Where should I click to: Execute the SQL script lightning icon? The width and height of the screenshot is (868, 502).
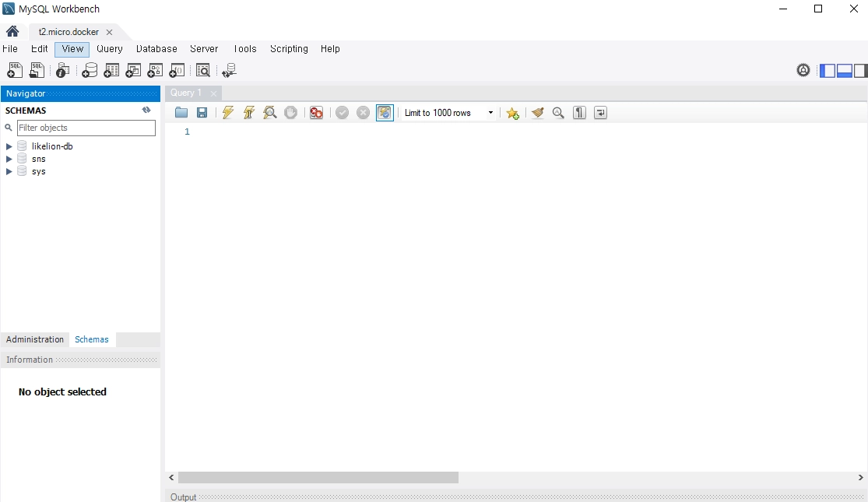[x=227, y=113]
